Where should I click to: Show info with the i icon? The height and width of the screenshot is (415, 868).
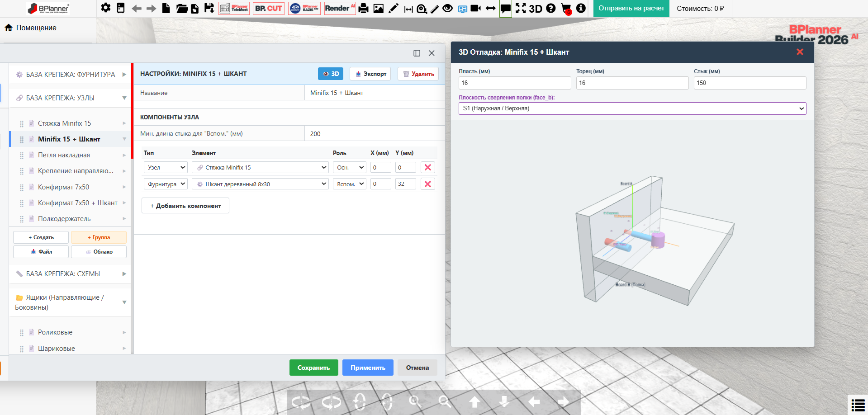tap(581, 8)
